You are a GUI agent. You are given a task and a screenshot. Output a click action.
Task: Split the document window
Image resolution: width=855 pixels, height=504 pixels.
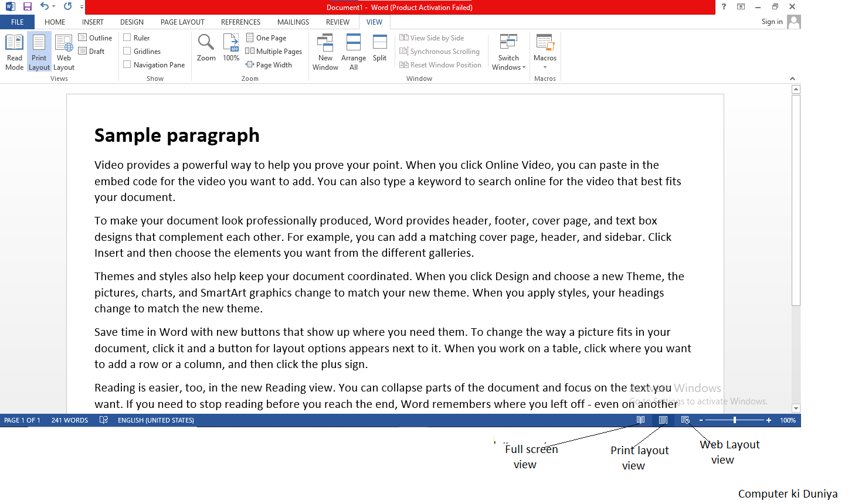(x=379, y=47)
